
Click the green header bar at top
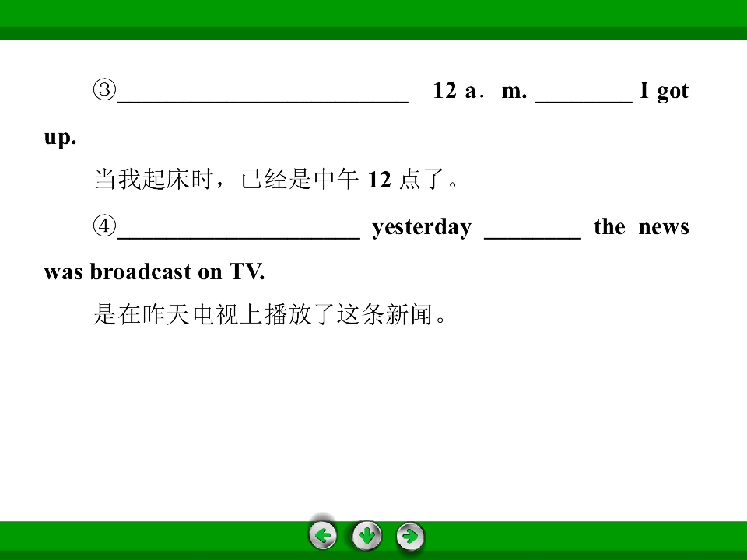tap(373, 19)
